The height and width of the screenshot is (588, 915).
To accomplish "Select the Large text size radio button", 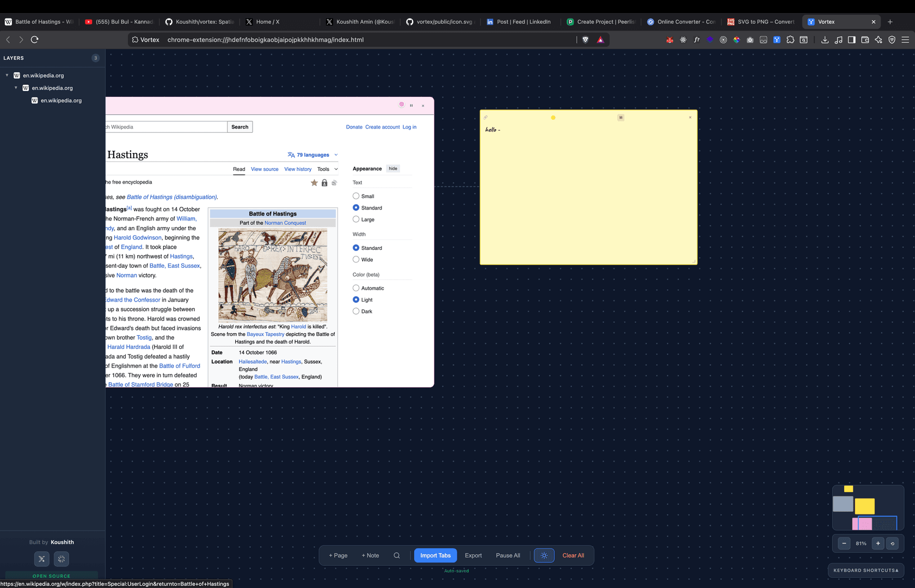I will pos(356,219).
